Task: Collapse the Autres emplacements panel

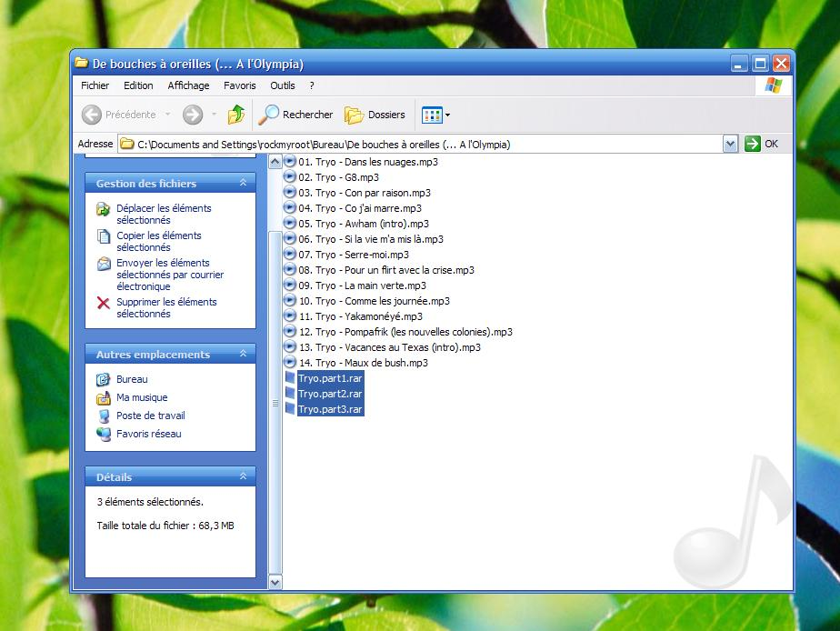Action: [243, 355]
